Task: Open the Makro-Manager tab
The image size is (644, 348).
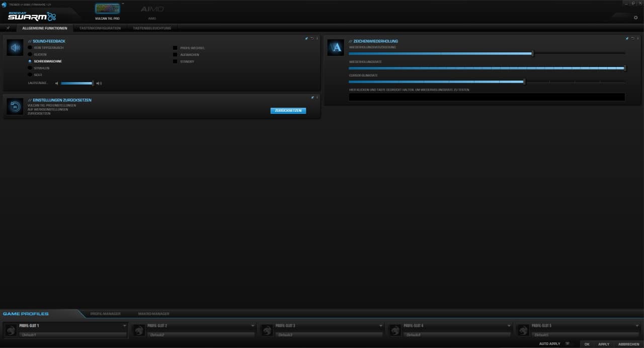Action: point(153,314)
